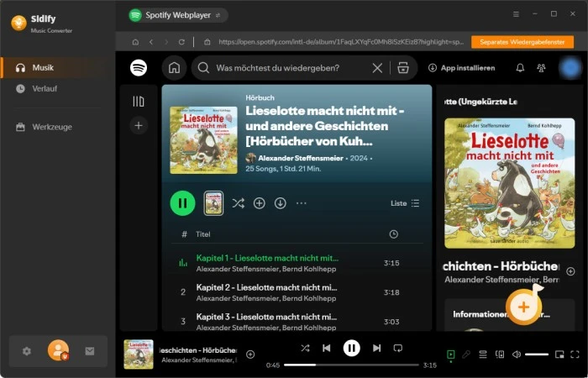
Task: Go to Spotify home button
Action: pyautogui.click(x=174, y=68)
